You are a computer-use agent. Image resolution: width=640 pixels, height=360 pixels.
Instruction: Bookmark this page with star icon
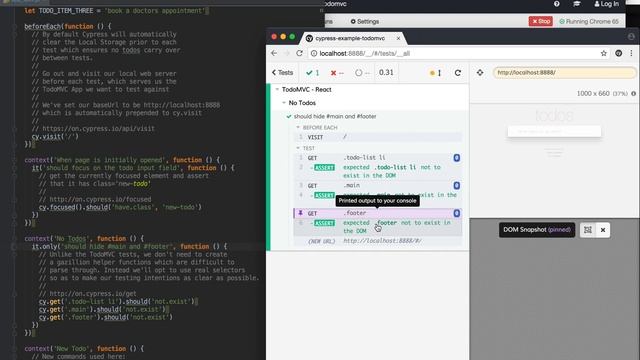tap(604, 53)
